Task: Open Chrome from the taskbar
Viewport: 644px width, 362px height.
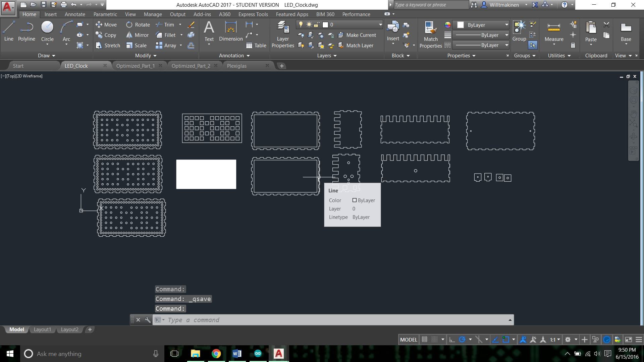Action: click(x=216, y=354)
